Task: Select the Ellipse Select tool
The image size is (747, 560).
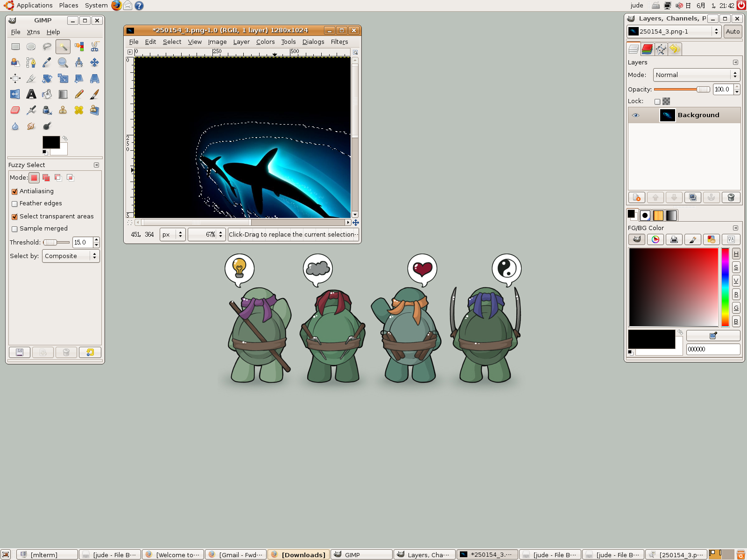Action: [31, 47]
